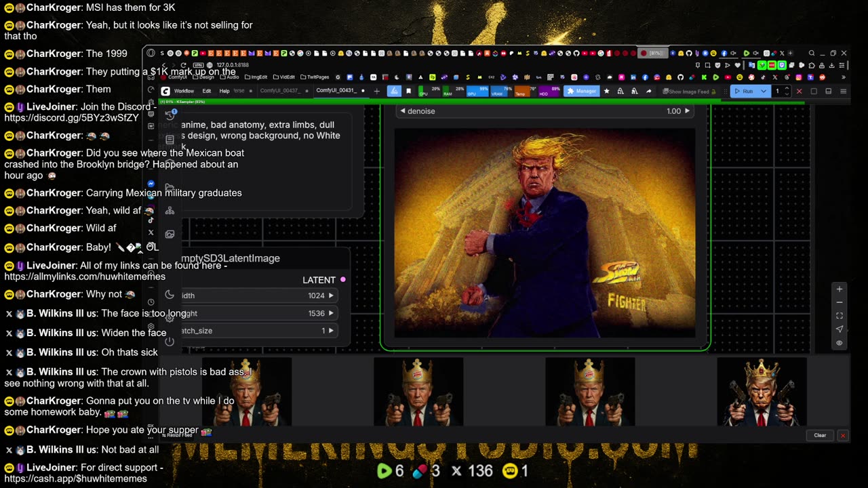
Task: Close the image feed with red X
Action: click(843, 435)
